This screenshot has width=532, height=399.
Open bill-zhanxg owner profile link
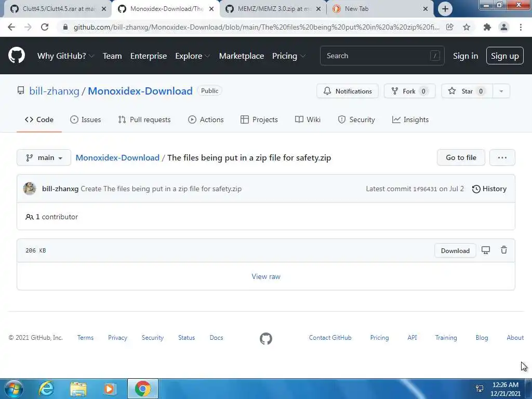tap(54, 91)
